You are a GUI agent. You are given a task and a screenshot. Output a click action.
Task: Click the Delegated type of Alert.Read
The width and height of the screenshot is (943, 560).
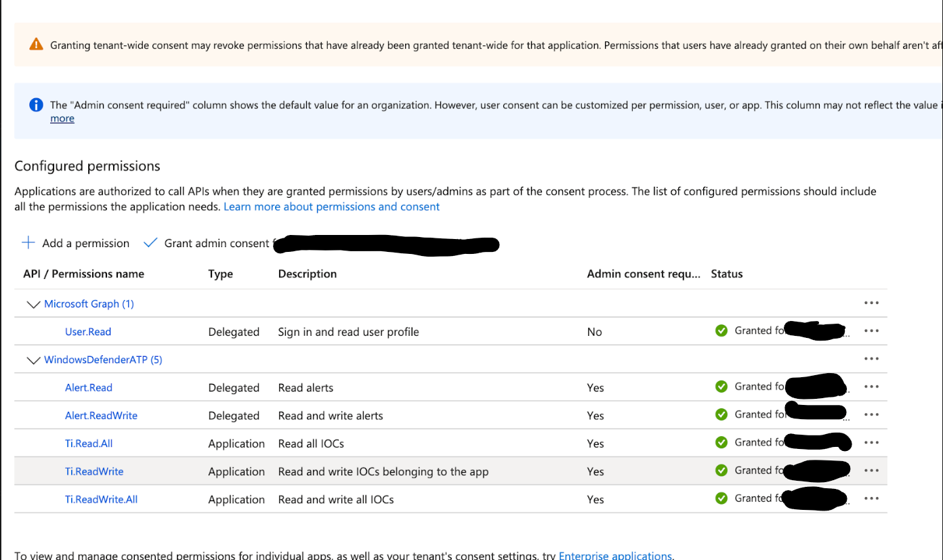[234, 387]
